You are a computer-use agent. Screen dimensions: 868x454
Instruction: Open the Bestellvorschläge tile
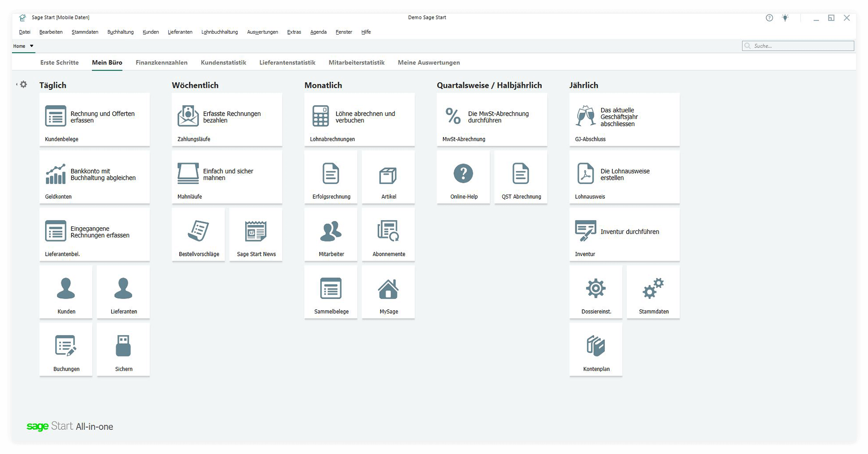(199, 234)
